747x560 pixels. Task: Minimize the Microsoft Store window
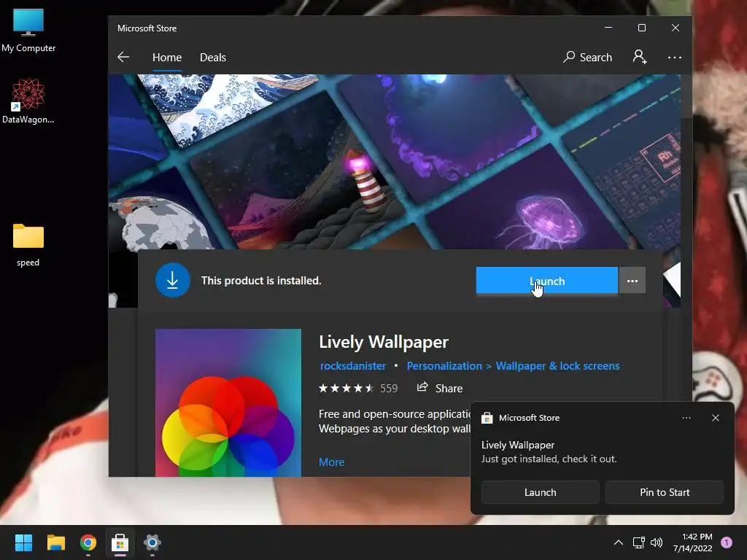tap(608, 28)
